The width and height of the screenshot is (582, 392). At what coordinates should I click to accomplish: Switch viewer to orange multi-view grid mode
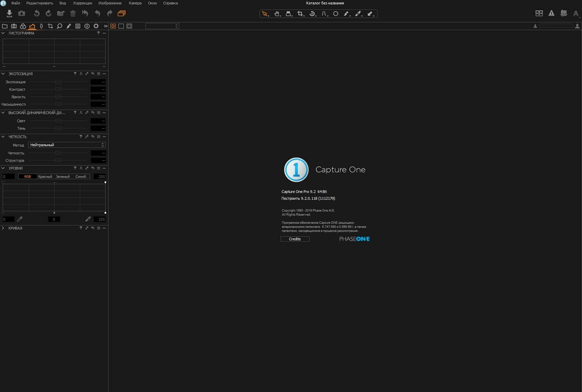(113, 26)
